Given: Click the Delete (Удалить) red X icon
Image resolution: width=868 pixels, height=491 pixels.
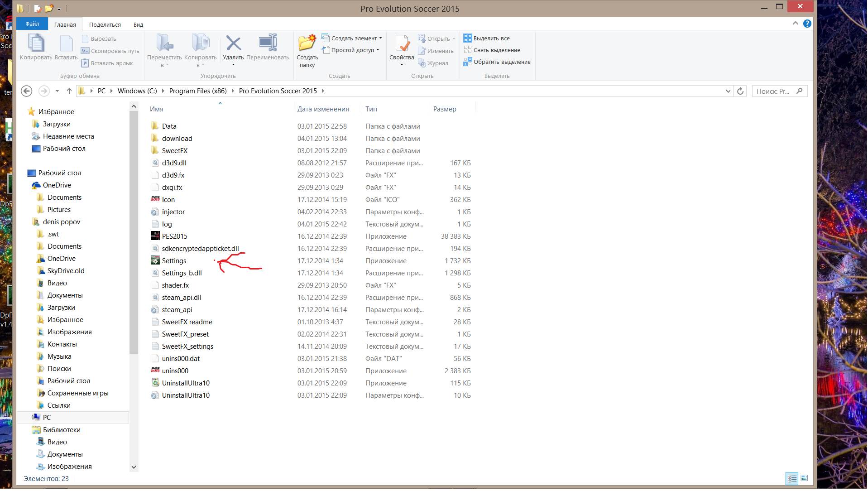Looking at the screenshot, I should pos(233,44).
